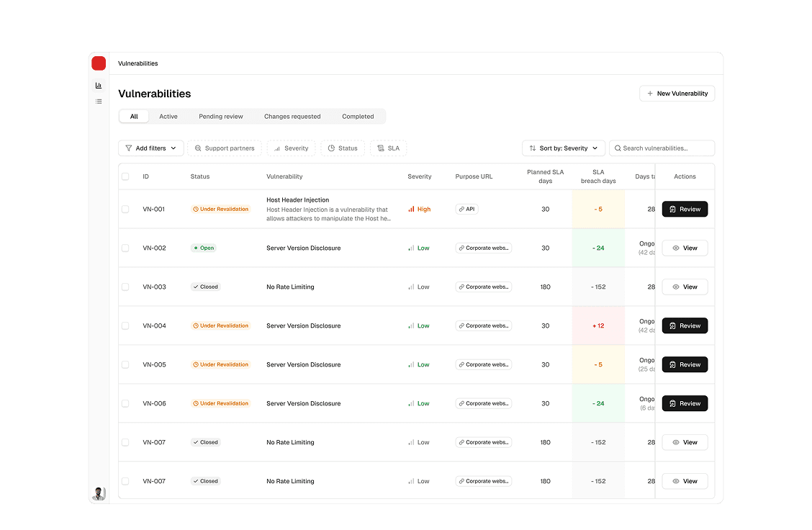Click the Low severity indicator of VN-002
Image resolution: width=812 pixels, height=530 pixels.
click(x=418, y=248)
